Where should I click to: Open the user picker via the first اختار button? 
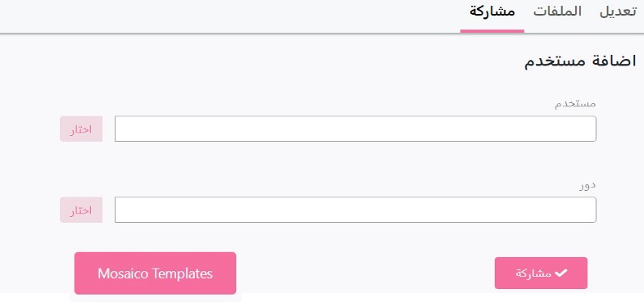(x=81, y=129)
